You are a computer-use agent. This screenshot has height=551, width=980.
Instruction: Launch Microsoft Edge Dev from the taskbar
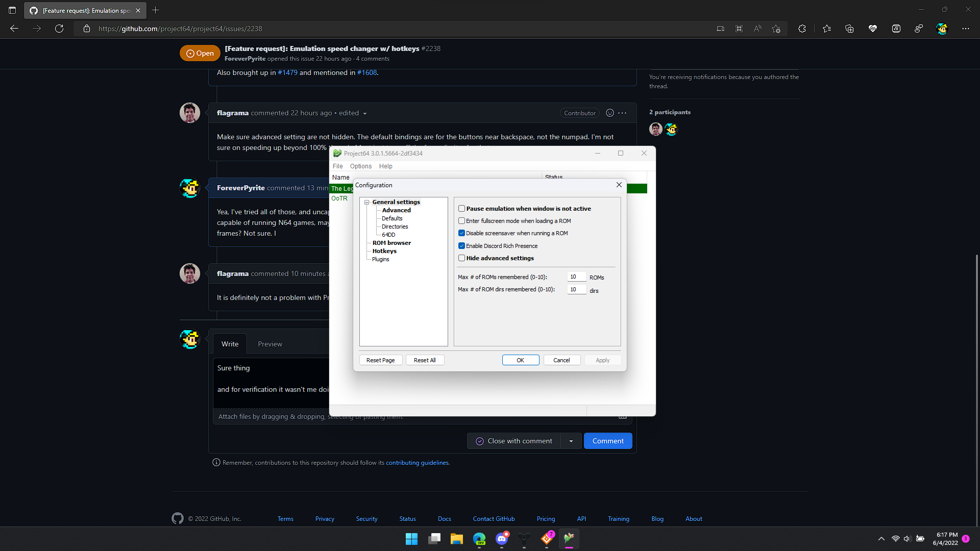(x=479, y=538)
